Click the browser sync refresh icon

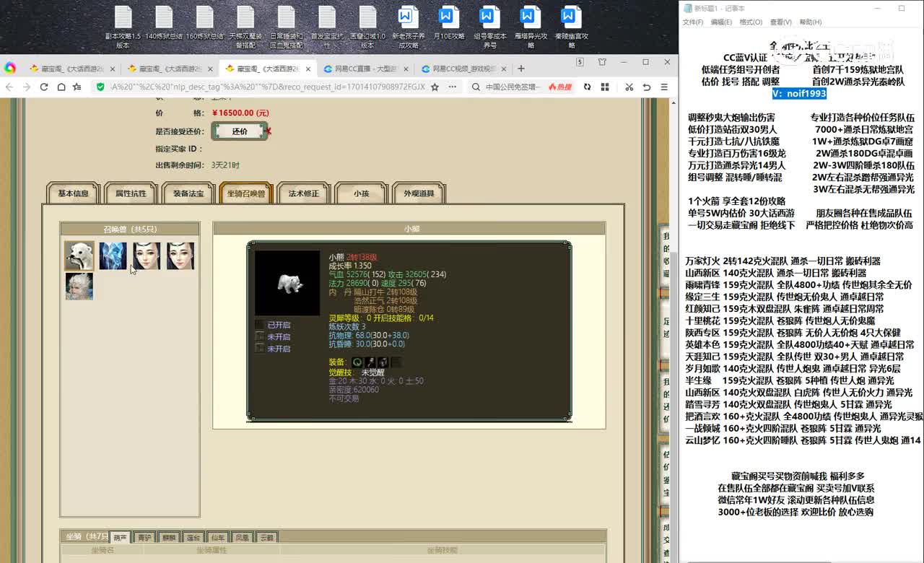click(x=587, y=87)
